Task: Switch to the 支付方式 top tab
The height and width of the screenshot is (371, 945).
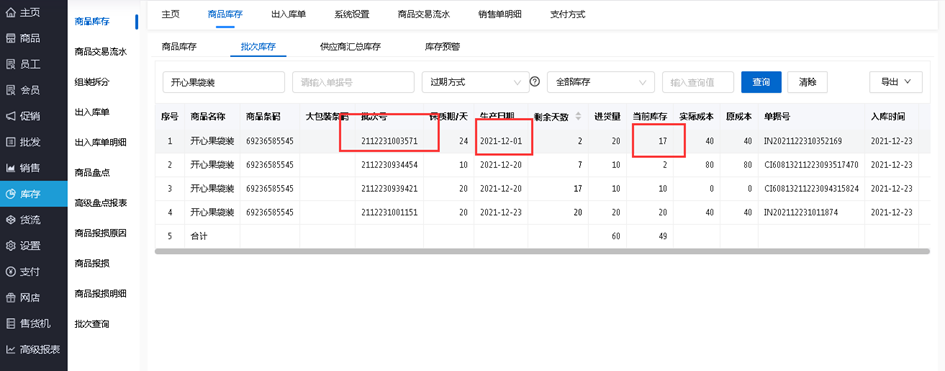Action: (x=568, y=14)
